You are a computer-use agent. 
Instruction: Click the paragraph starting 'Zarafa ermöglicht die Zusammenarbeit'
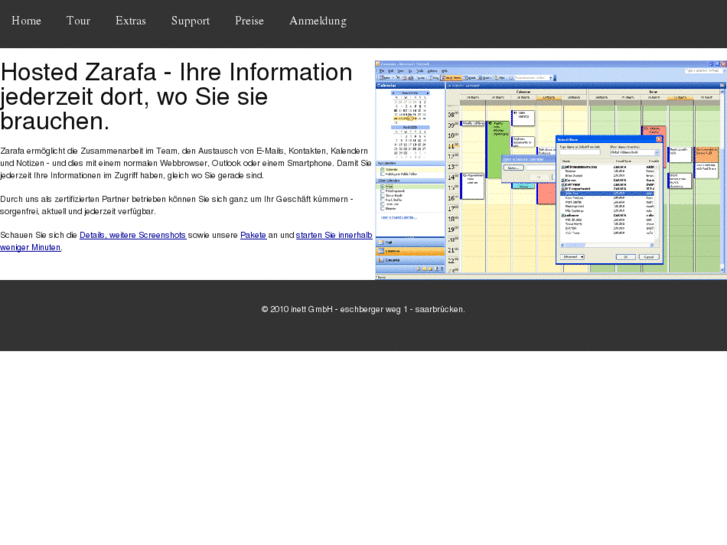tap(185, 163)
